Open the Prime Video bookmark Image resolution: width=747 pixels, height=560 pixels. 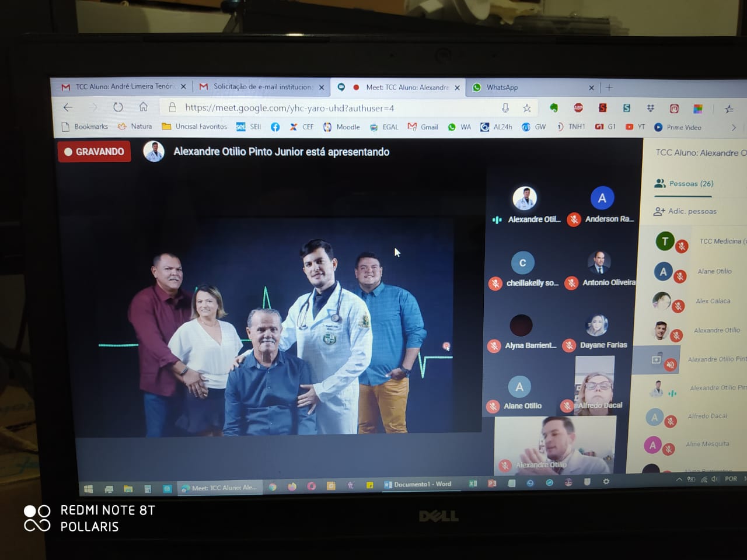pos(678,127)
